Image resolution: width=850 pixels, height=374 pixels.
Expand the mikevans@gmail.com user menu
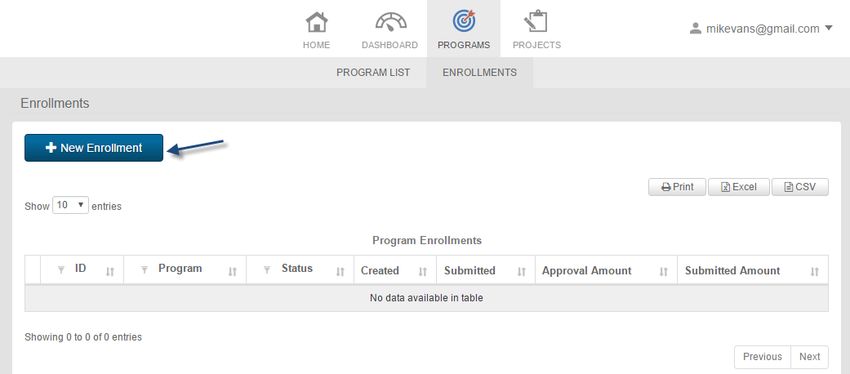point(761,29)
